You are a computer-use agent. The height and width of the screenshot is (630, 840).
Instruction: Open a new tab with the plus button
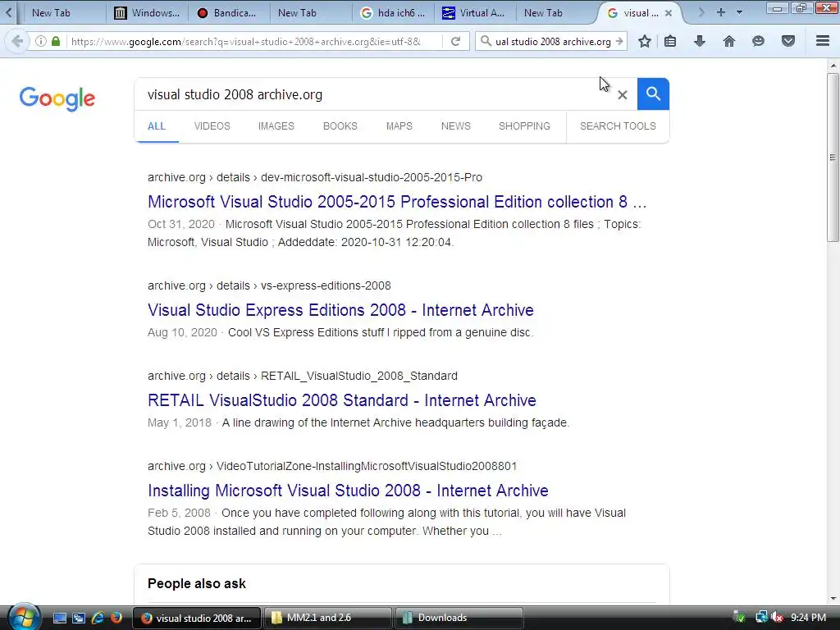coord(721,12)
